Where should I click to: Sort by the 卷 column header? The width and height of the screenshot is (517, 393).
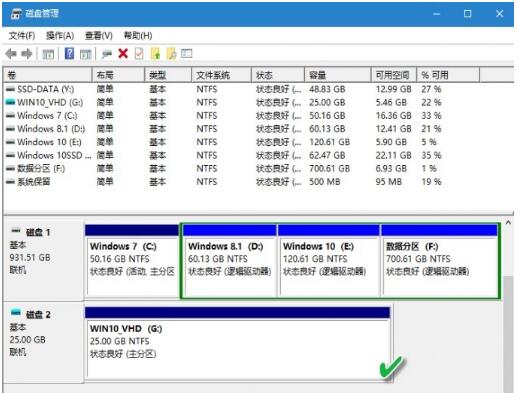click(x=47, y=75)
